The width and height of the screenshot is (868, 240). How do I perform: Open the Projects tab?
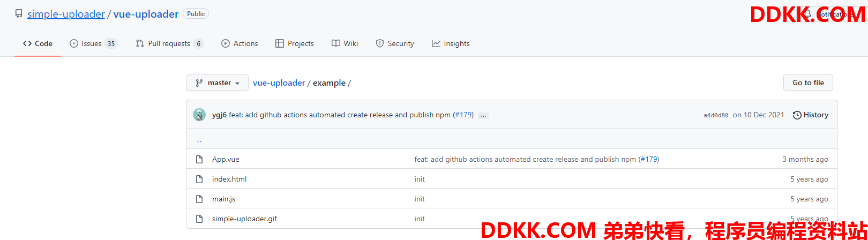pyautogui.click(x=295, y=43)
